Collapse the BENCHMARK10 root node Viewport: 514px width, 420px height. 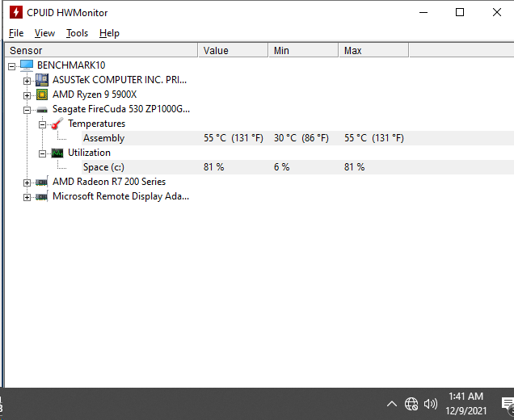point(12,66)
